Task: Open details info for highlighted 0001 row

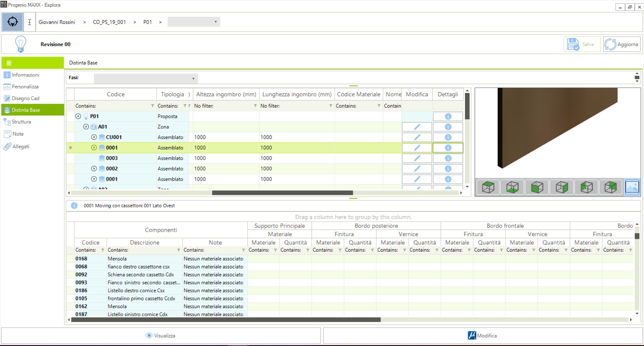Action: (x=448, y=148)
